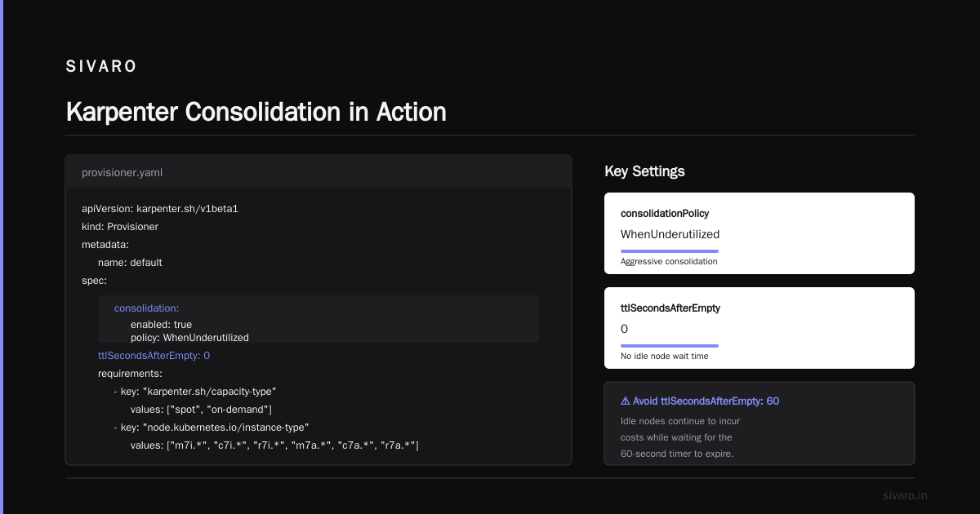Click the '0' value in the ttlSecondsAfterEmpty card

(625, 329)
